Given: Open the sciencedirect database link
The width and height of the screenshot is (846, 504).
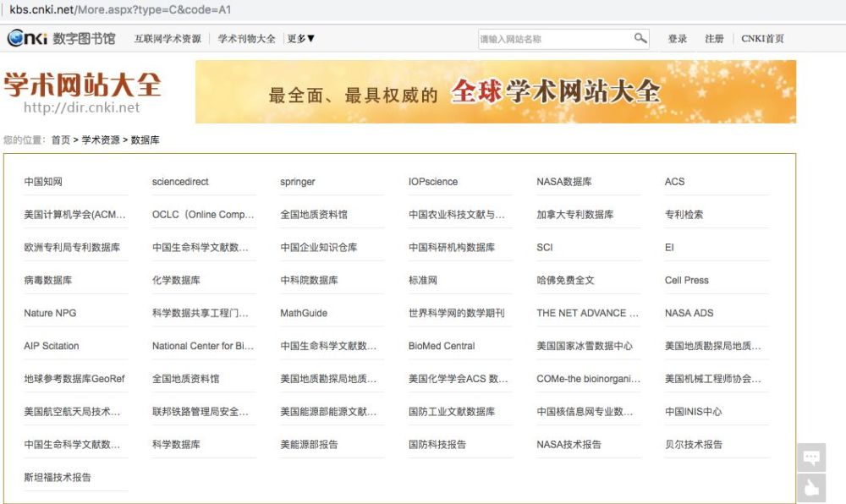Looking at the screenshot, I should pos(180,182).
